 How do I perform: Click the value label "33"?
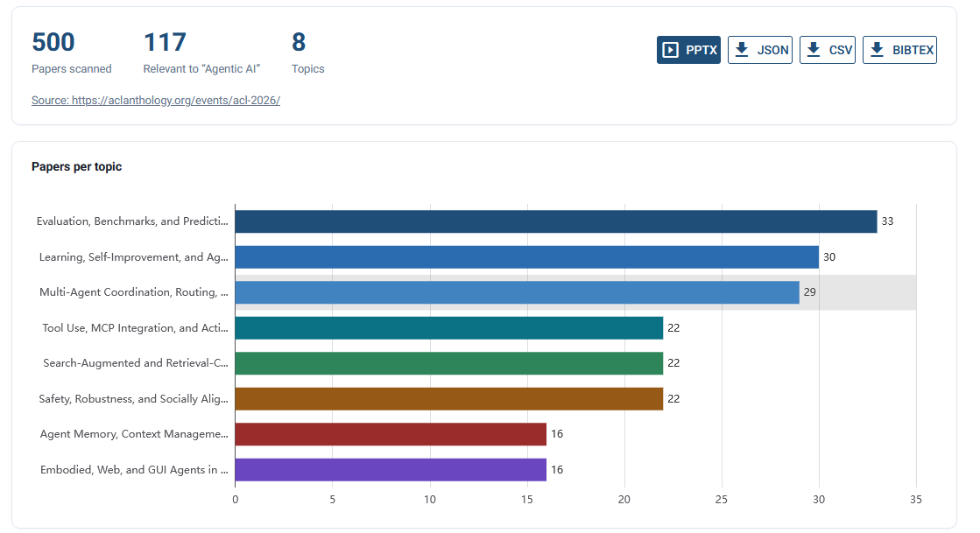point(887,221)
